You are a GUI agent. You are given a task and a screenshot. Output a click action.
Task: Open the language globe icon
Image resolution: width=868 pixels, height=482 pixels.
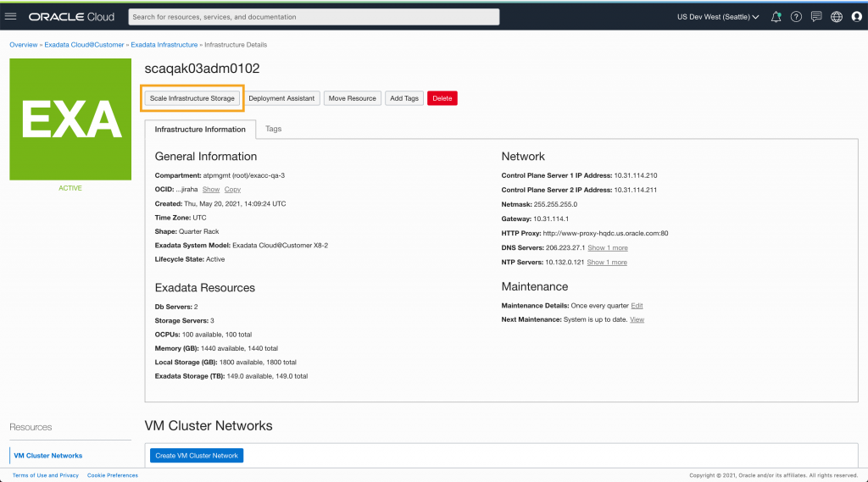[x=837, y=17]
